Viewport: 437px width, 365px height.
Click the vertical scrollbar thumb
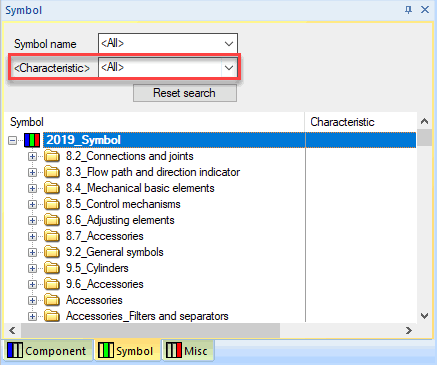click(425, 138)
